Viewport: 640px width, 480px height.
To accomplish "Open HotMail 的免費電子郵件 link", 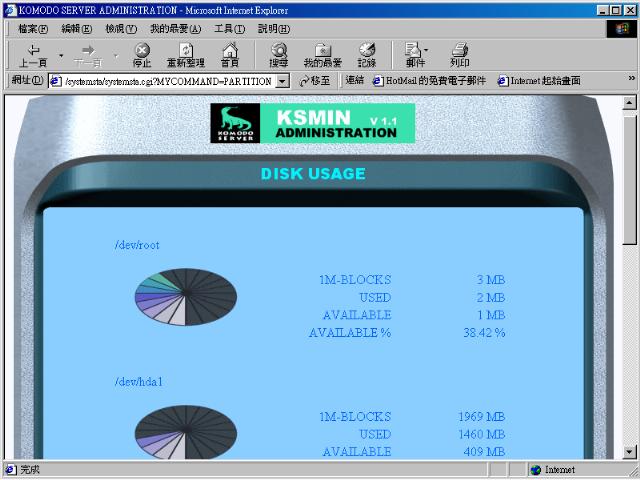I will tap(429, 81).
